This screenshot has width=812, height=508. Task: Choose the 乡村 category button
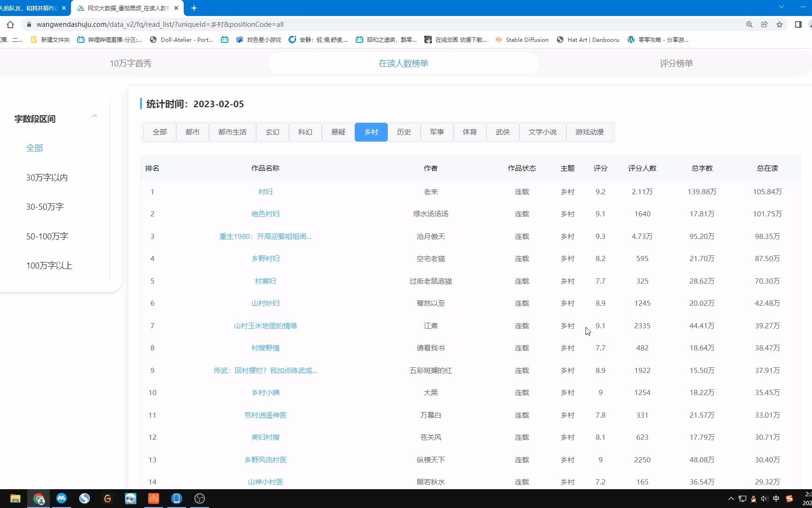click(371, 132)
